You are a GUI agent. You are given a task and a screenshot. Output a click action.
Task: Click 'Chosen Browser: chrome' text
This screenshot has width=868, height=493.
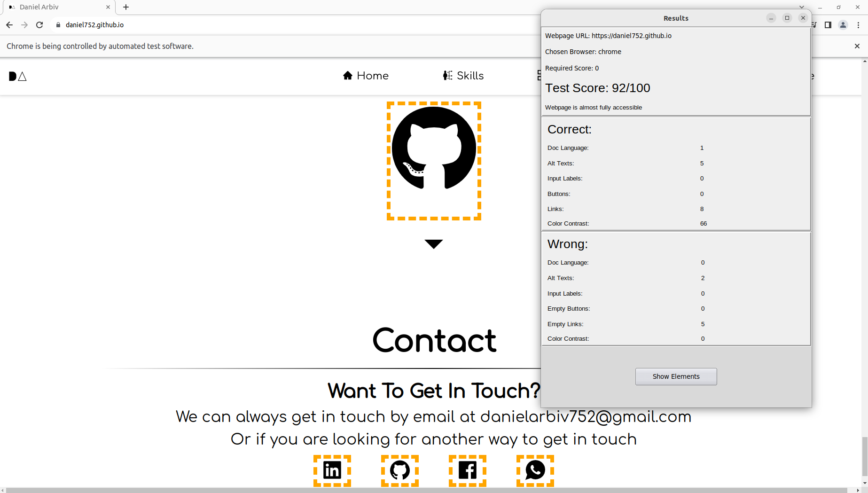pyautogui.click(x=583, y=52)
